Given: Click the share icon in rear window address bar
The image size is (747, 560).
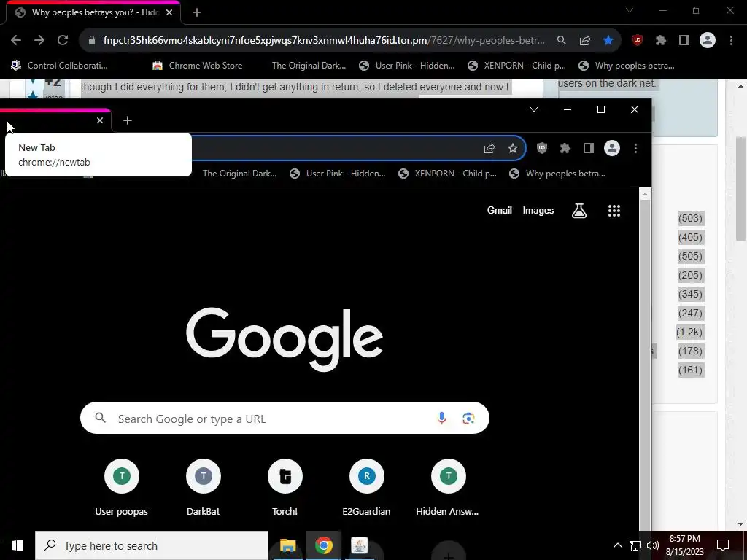Looking at the screenshot, I should tap(585, 41).
